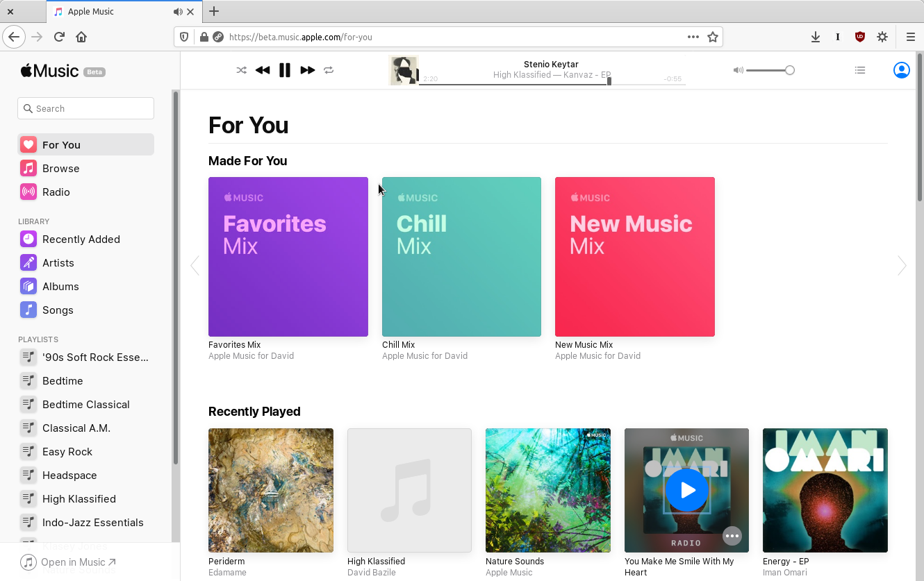Reload the page
The width and height of the screenshot is (924, 581).
pos(59,37)
